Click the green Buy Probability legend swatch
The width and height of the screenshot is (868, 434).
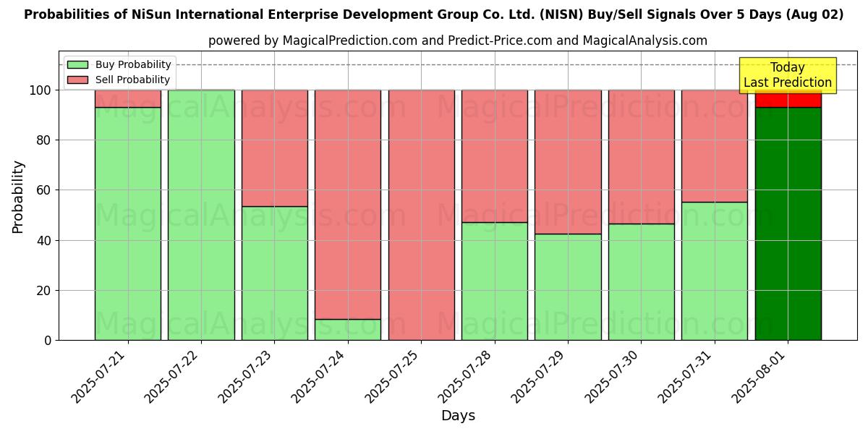[77, 65]
